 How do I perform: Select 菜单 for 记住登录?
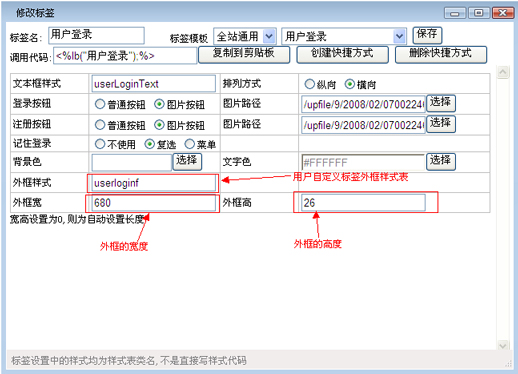(x=189, y=144)
